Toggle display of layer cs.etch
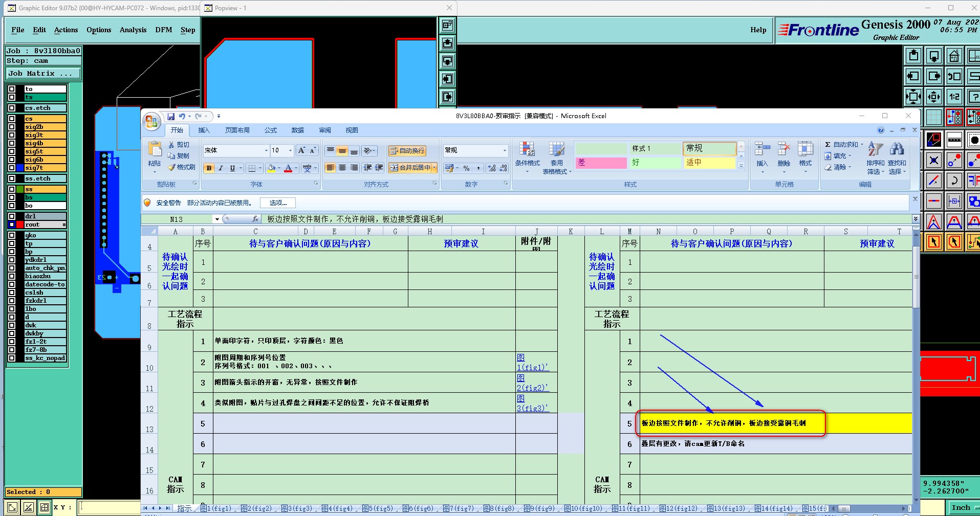 (12, 108)
